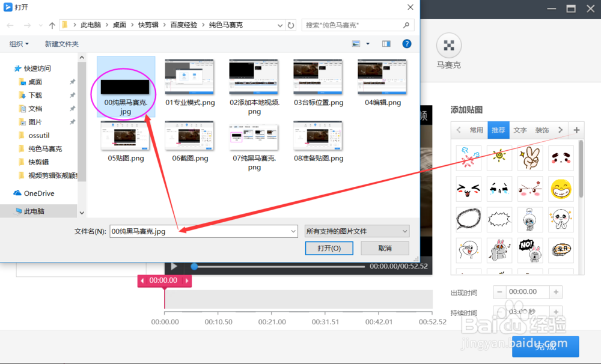Expand the 组织 menu dropdown
Viewport: 601px width, 364px height.
point(17,43)
